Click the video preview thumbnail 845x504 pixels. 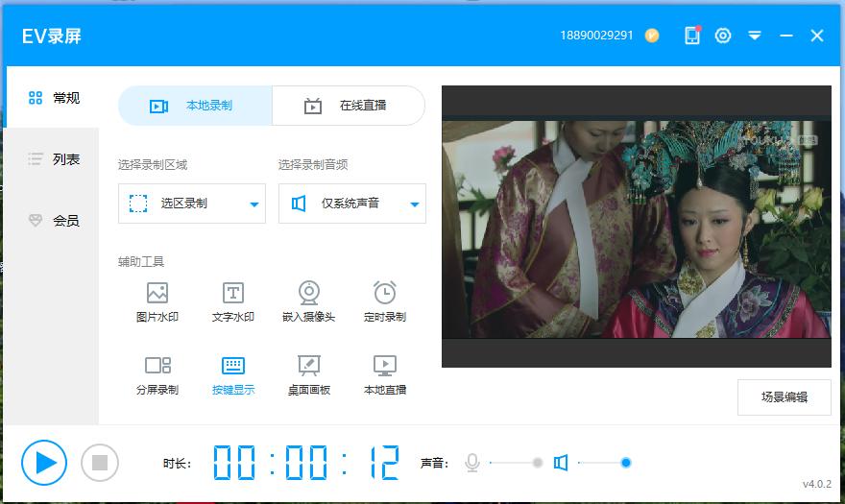(637, 227)
